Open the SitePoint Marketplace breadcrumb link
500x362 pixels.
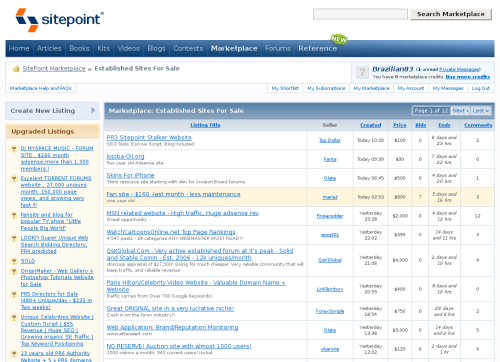(x=54, y=68)
